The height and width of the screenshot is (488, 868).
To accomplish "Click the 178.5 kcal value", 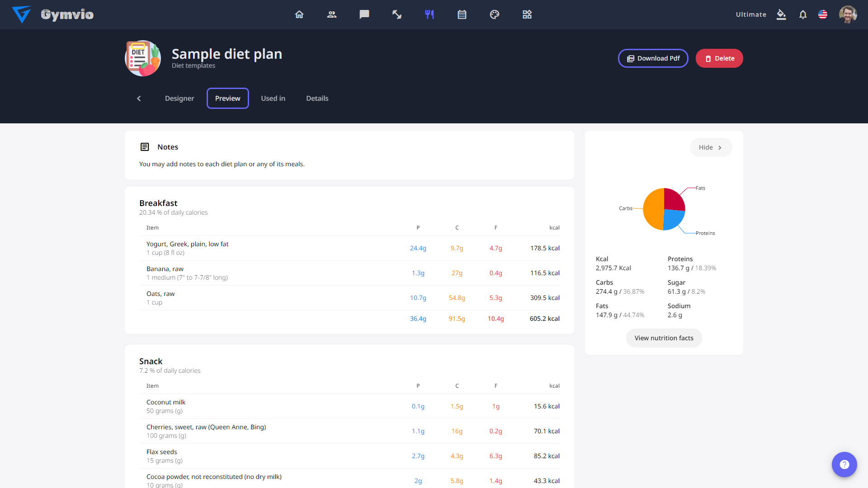I will coord(545,248).
